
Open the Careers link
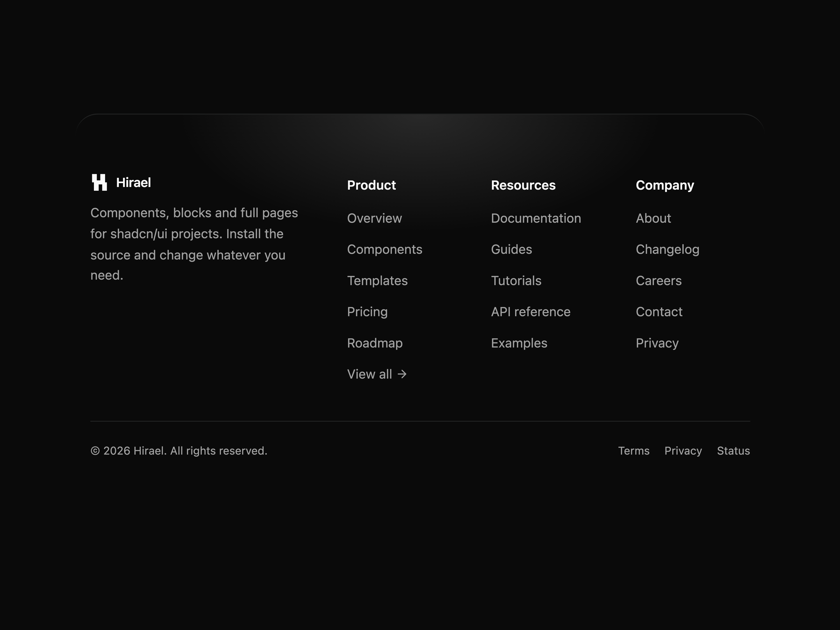pos(659,281)
